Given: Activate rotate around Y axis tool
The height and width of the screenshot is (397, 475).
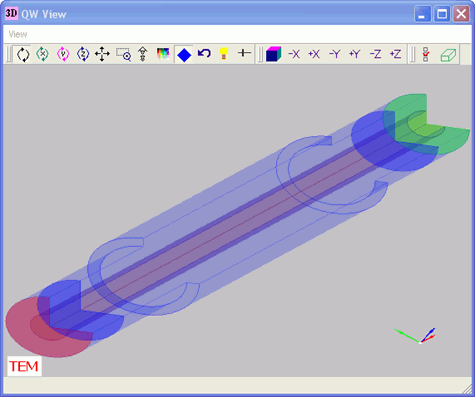Looking at the screenshot, I should tap(63, 54).
